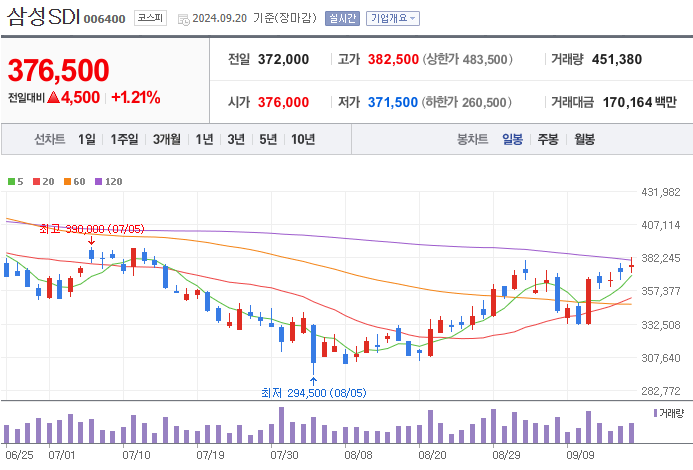Switch to the 월봉 monthly candle chart
The height and width of the screenshot is (470, 693).
point(584,140)
